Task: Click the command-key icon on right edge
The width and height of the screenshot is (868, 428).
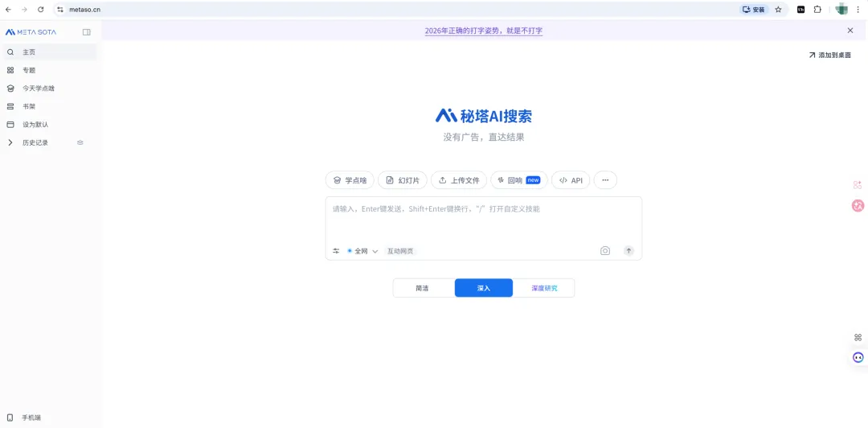Action: tap(858, 337)
